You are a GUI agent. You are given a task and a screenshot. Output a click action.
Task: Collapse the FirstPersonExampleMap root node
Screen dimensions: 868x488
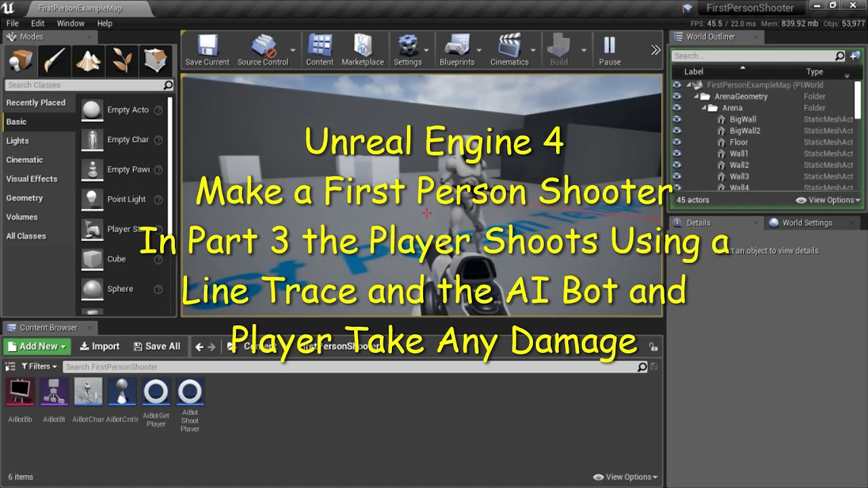point(689,85)
